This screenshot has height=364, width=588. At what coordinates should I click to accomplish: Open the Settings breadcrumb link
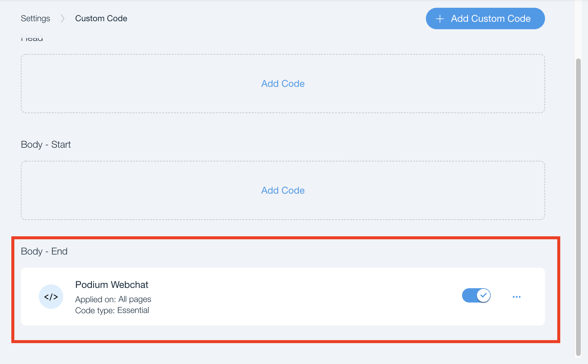click(35, 18)
